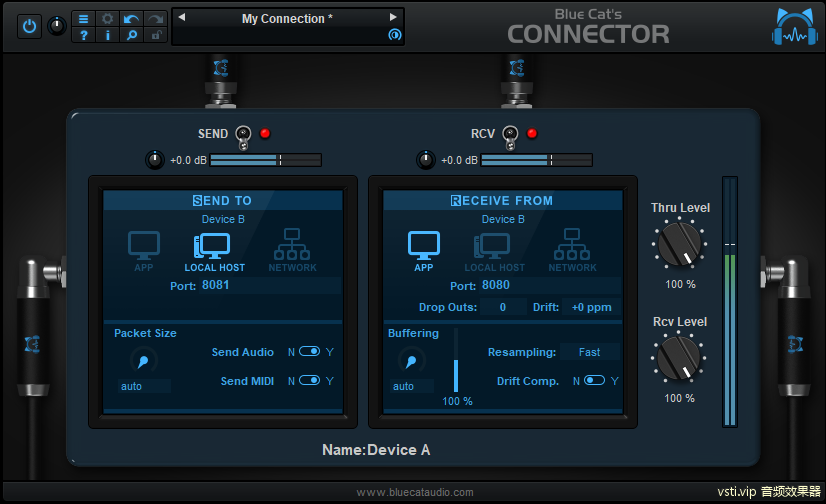Click the Name:Device A label
Screen dimensions: 826x504
coord(376,450)
